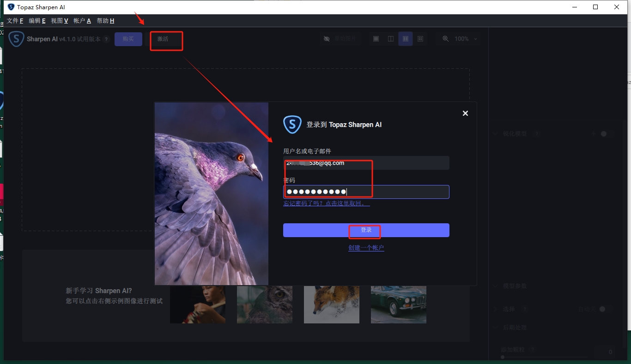
Task: Open the 帮助 menu
Action: tap(105, 21)
